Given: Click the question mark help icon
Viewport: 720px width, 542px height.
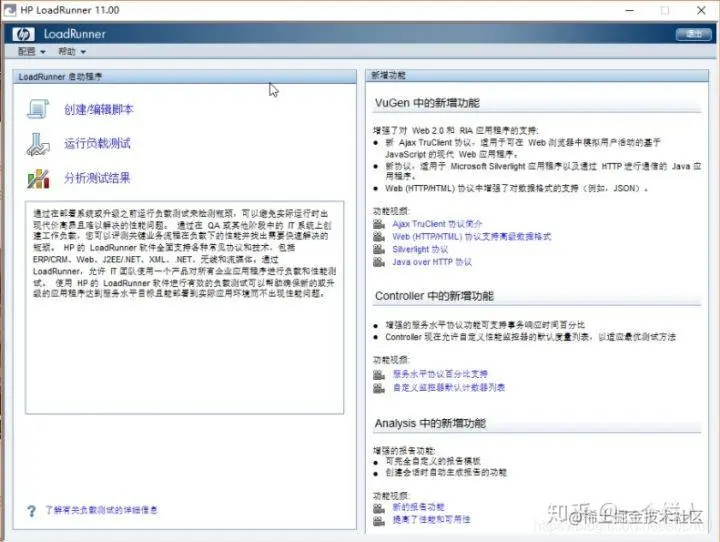Looking at the screenshot, I should coord(31,511).
